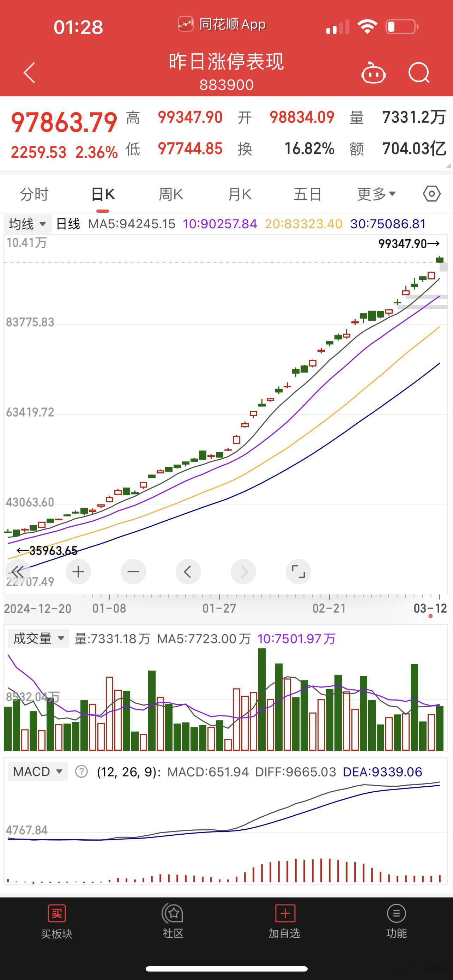Tap blue MA30 value 30:75086.81

point(388,224)
